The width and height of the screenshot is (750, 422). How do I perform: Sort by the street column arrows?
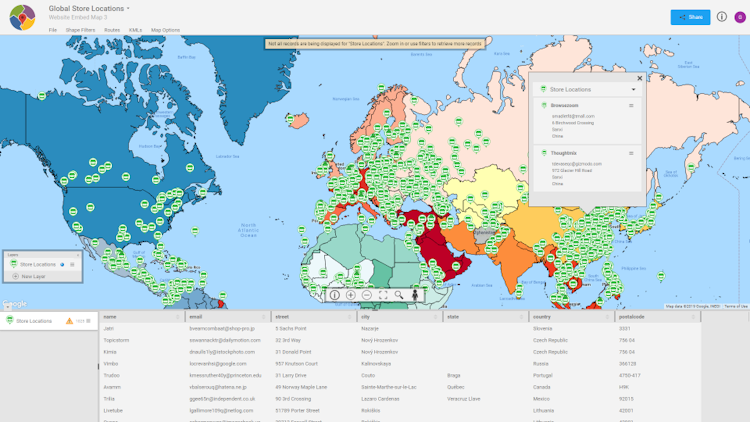coord(349,317)
